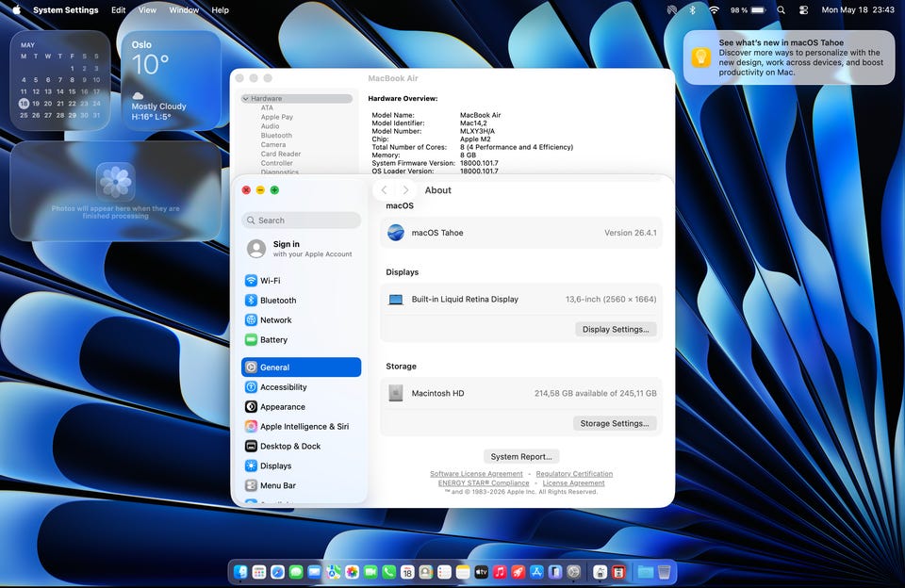Viewport: 905px width, 588px height.
Task: Open Messages from the Dock
Action: [296, 572]
